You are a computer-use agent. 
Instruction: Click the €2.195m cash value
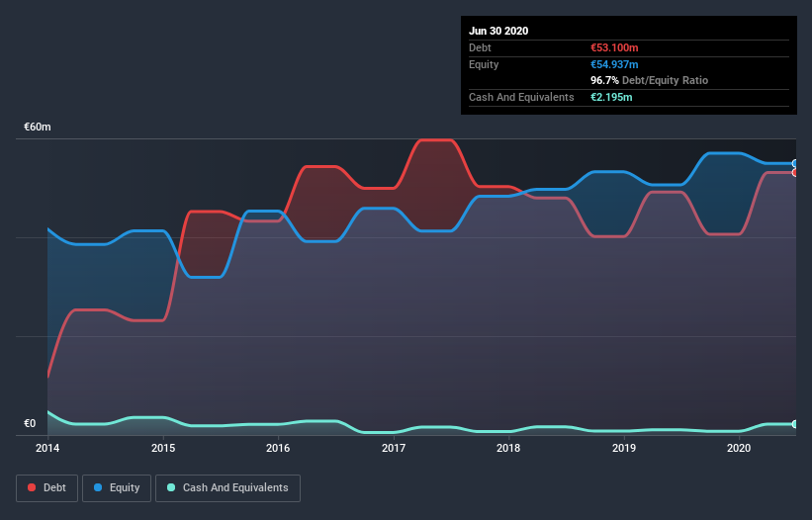[x=611, y=97]
